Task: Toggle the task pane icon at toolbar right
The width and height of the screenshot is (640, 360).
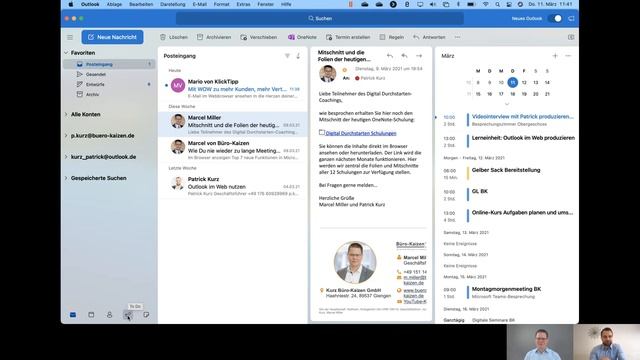Action: click(571, 37)
